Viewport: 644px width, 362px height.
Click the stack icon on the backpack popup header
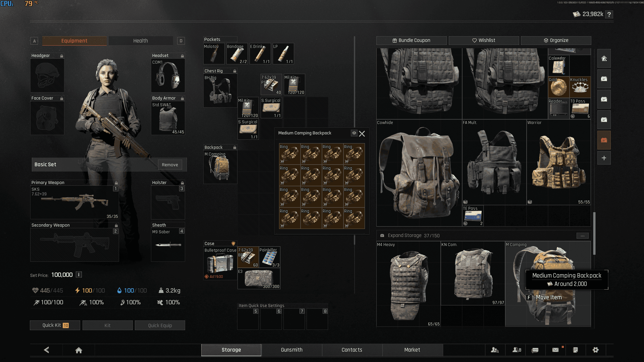[354, 133]
